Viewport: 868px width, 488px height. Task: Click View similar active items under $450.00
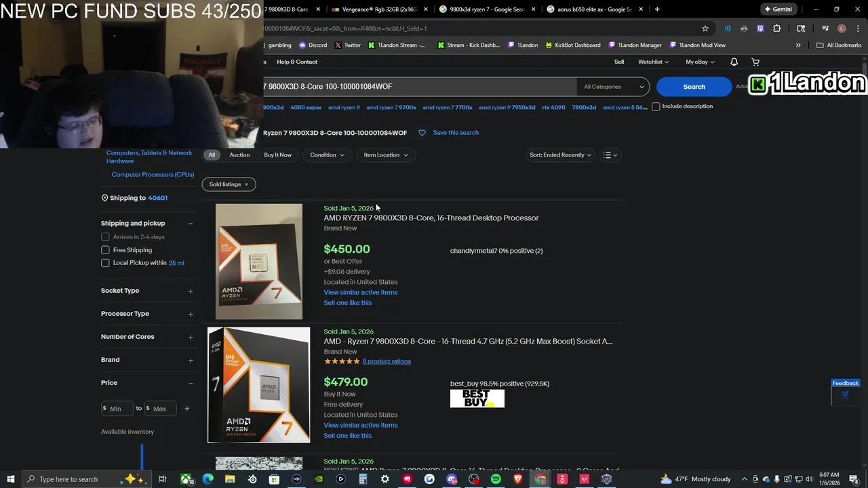coord(361,293)
